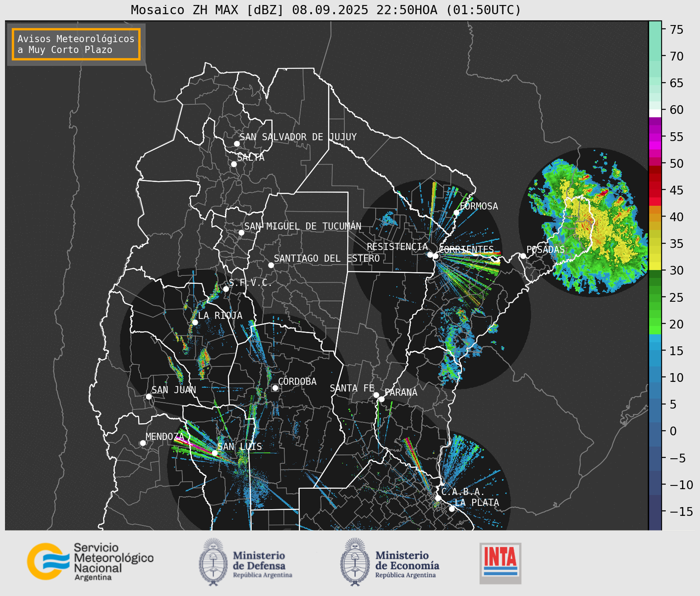Click the 40 dBZ orange colorbar band
The width and height of the screenshot is (700, 596).
coord(655,217)
